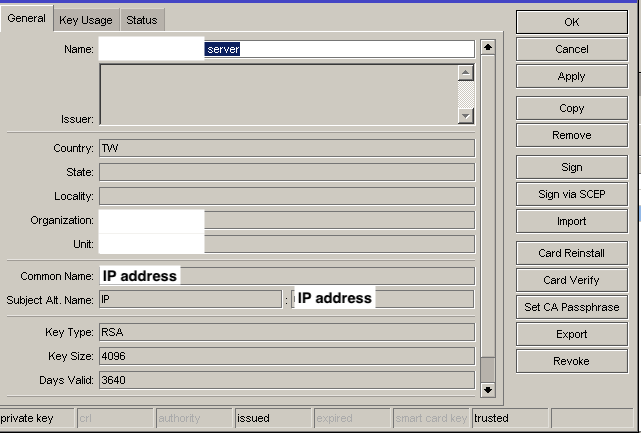Revoke the certificate

point(572,361)
